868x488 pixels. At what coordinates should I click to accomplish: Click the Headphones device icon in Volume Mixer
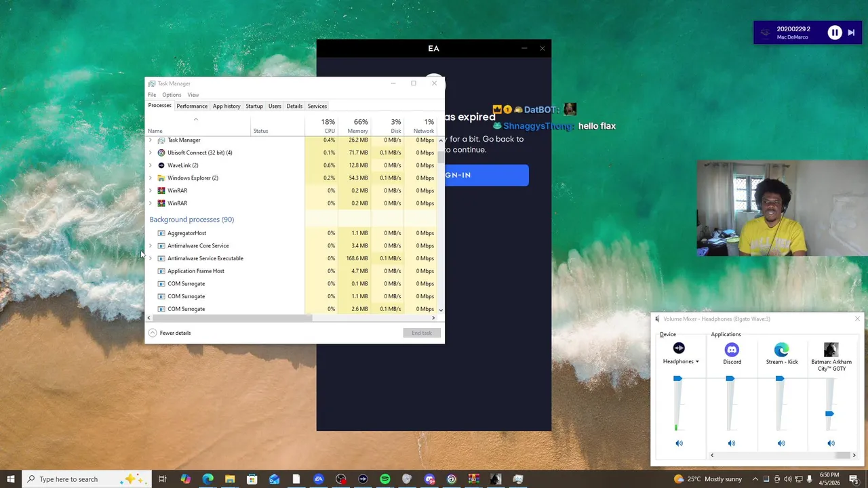coord(679,348)
